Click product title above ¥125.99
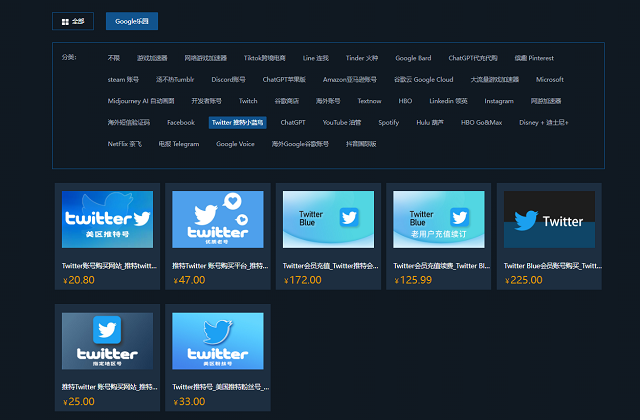Viewport: 640px width, 420px height. (441, 266)
